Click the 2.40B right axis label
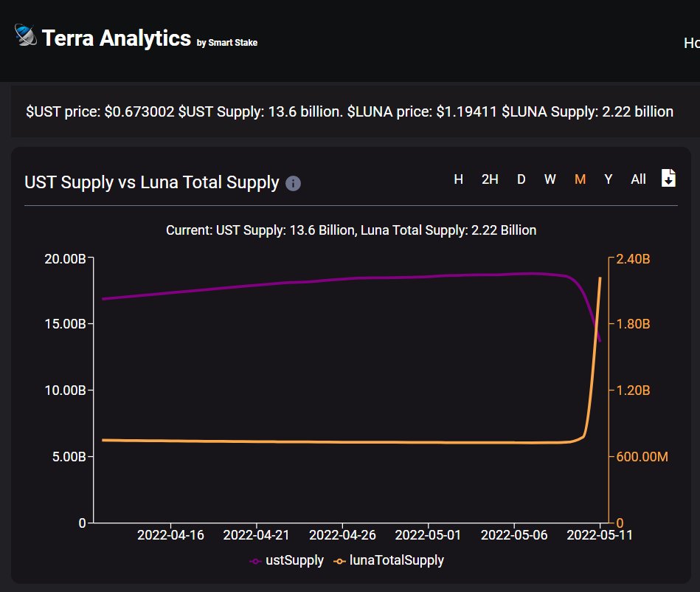The width and height of the screenshot is (700, 592). tap(633, 258)
